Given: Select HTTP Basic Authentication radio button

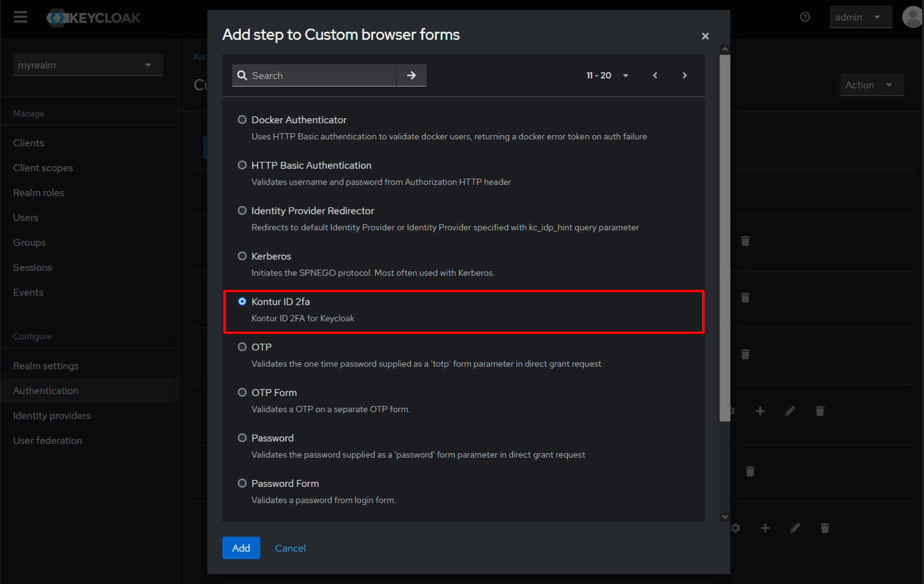Looking at the screenshot, I should 243,165.
